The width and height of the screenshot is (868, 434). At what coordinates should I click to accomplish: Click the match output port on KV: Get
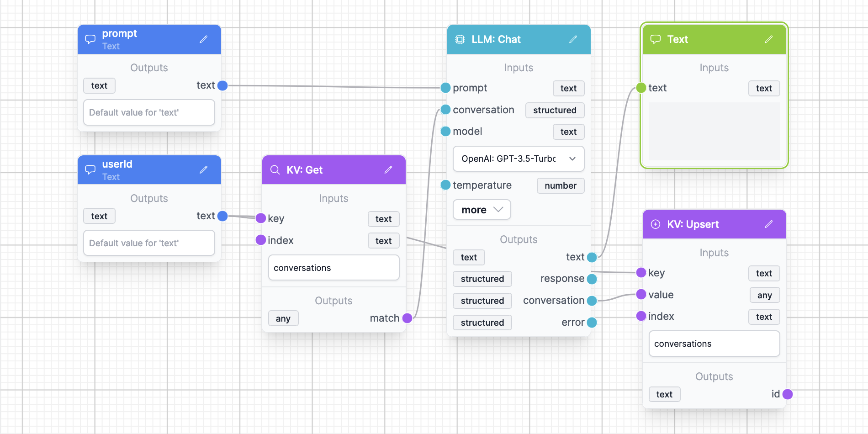coord(408,318)
